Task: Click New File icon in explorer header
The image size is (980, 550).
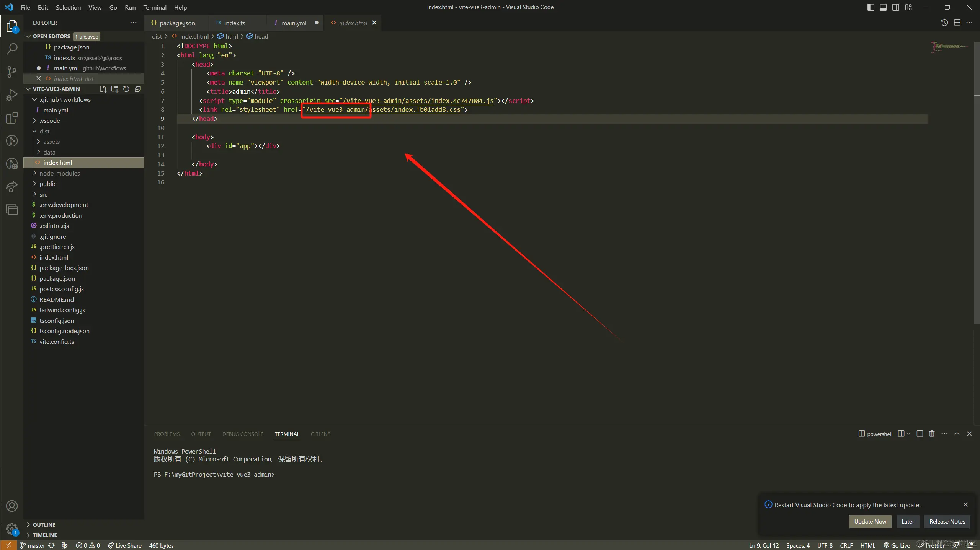Action: point(103,89)
